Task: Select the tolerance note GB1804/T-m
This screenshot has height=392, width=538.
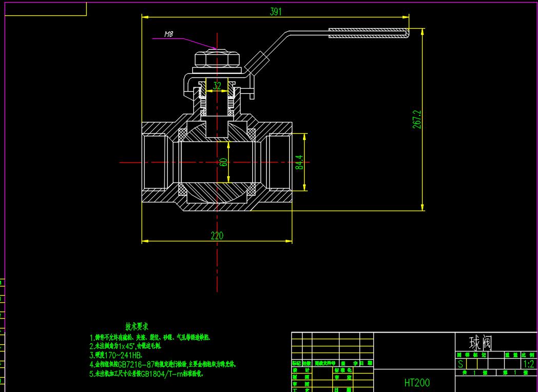Action: point(146,374)
